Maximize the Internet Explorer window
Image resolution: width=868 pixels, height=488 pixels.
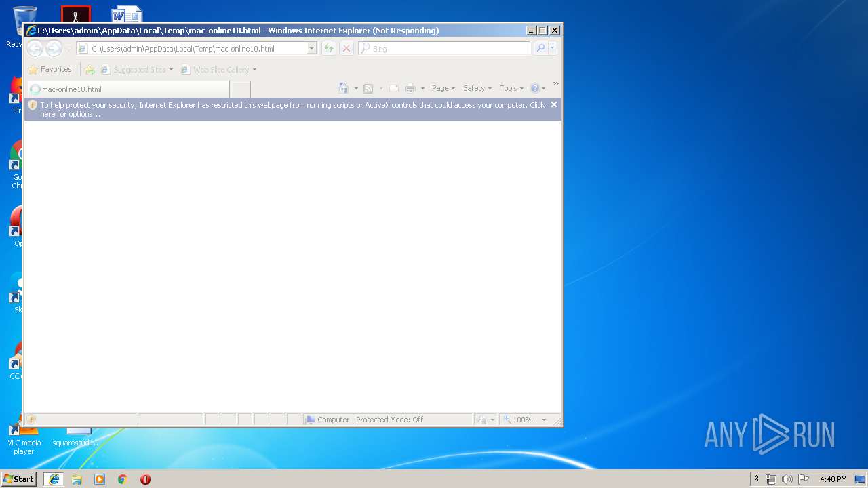point(542,30)
